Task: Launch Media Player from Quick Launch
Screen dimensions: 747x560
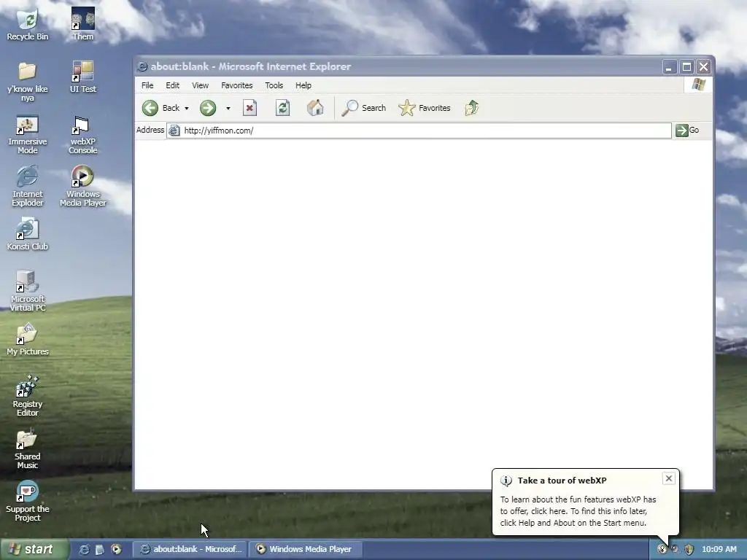Action: tap(116, 550)
